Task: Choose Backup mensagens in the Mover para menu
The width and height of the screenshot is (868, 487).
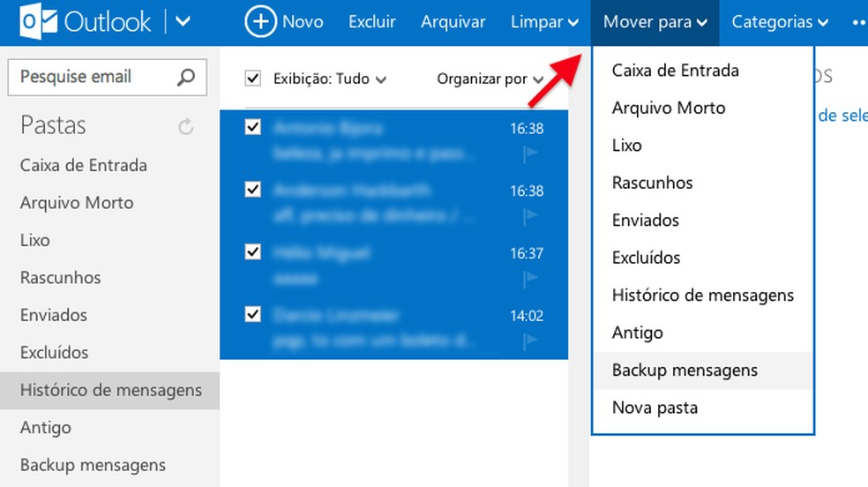Action: point(685,371)
